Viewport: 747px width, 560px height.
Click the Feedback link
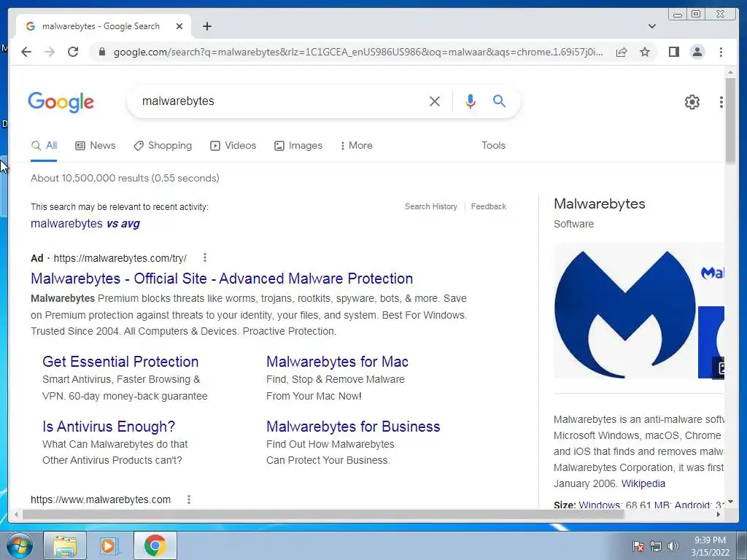(488, 206)
